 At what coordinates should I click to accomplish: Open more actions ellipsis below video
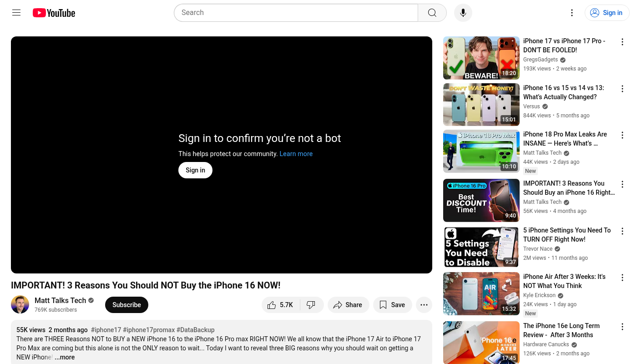click(424, 305)
